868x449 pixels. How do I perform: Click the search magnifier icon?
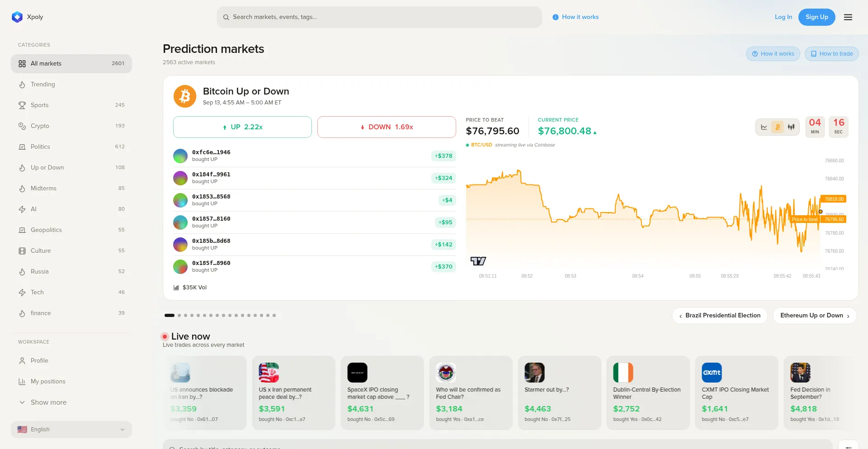(226, 17)
